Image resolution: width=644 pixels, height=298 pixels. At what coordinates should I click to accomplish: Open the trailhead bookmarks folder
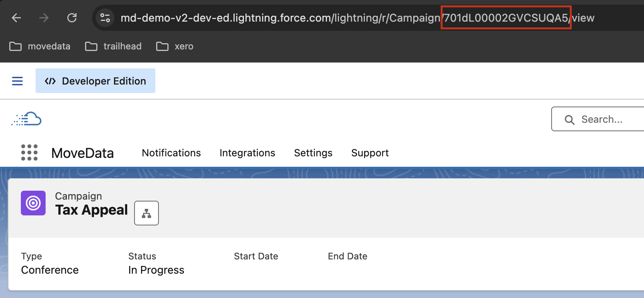tap(113, 46)
